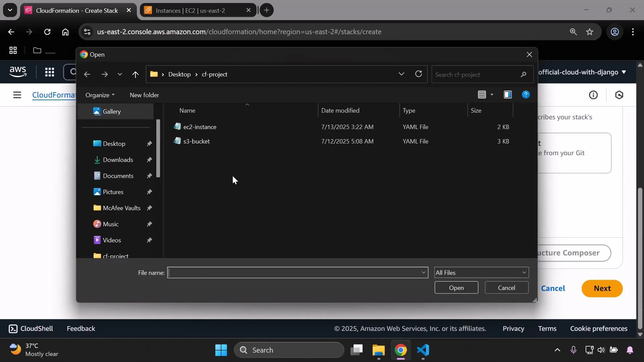Viewport: 644px width, 362px height.
Task: Go up one level with the up arrow icon
Action: (136, 74)
